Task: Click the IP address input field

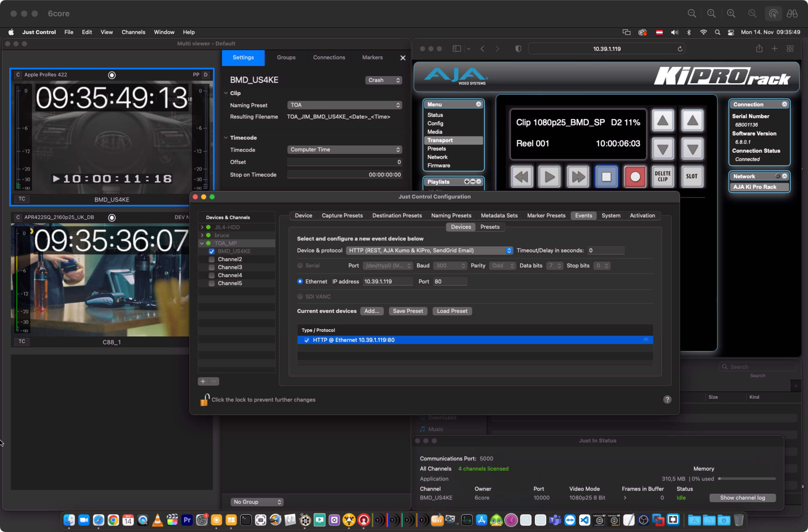Action: click(387, 282)
